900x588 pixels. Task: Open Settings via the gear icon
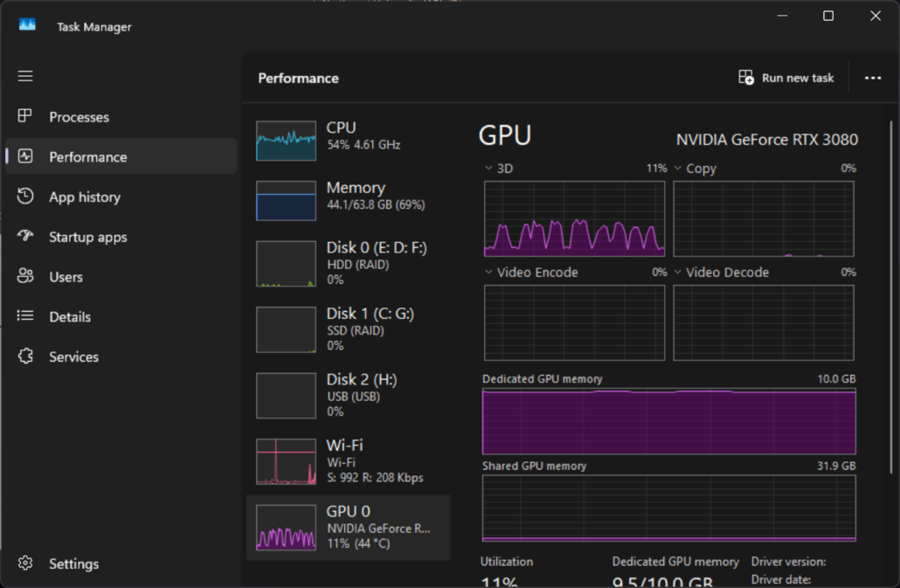click(x=25, y=564)
